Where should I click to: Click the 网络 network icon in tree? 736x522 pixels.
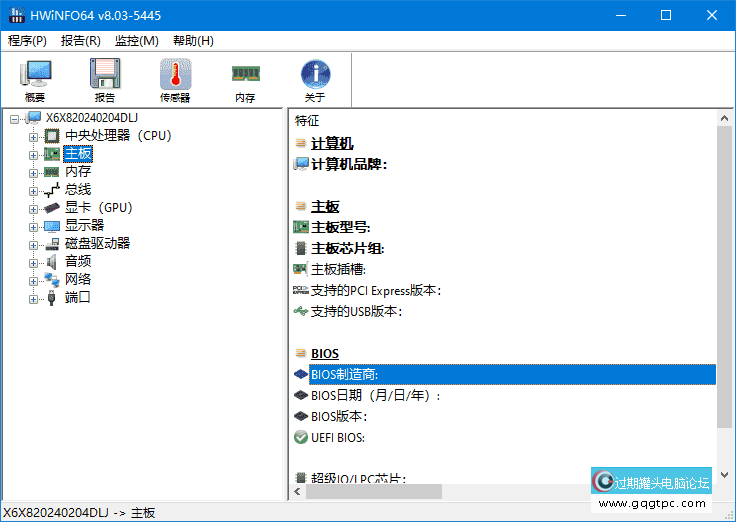(x=52, y=279)
